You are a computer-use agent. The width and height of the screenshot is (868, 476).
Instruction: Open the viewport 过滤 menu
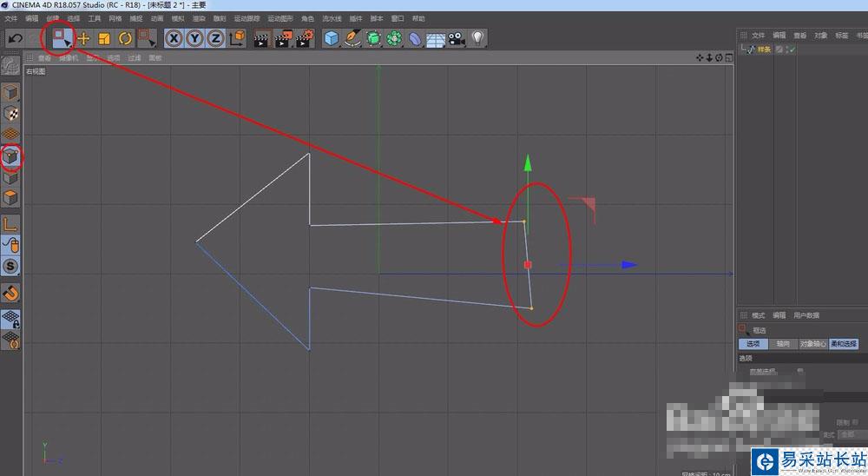(x=134, y=57)
